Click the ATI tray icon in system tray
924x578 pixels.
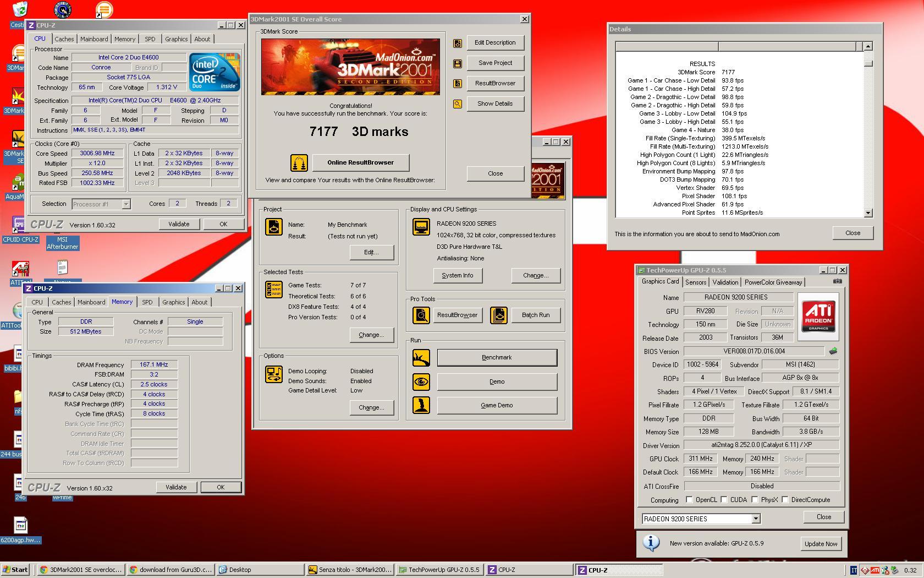[875, 570]
